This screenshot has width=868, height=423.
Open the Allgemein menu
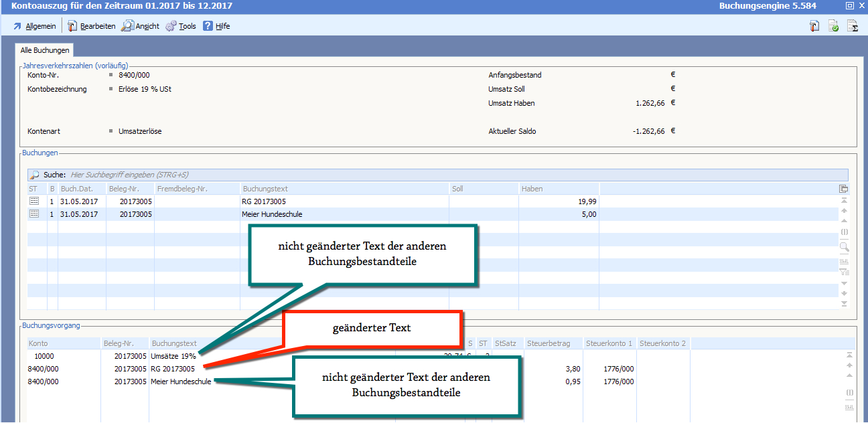(35, 26)
